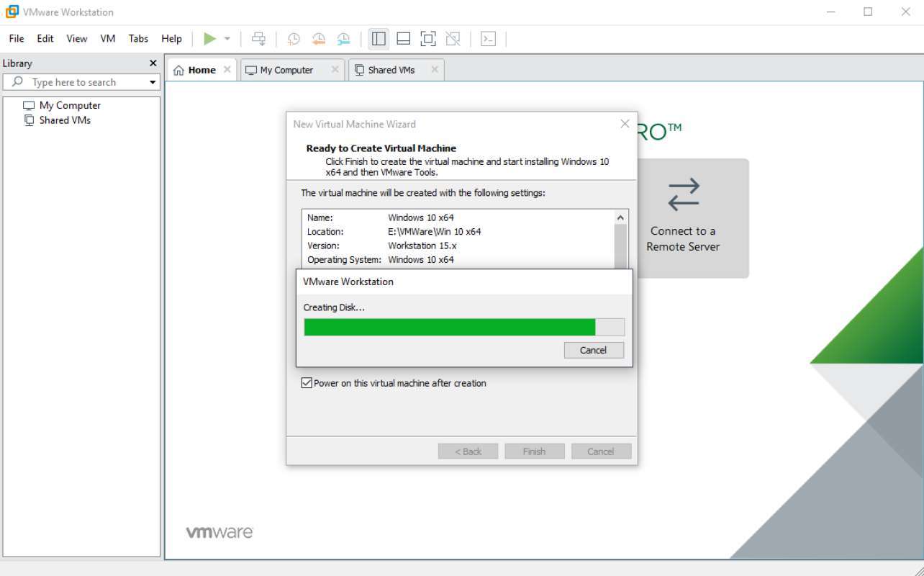
Task: Uncheck Power on this virtual machine after creation
Action: click(307, 382)
